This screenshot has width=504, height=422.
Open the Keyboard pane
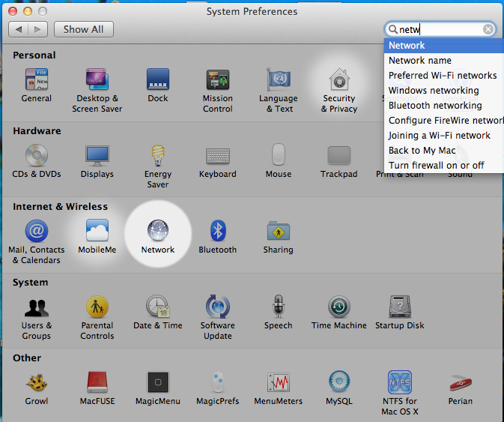tap(218, 161)
